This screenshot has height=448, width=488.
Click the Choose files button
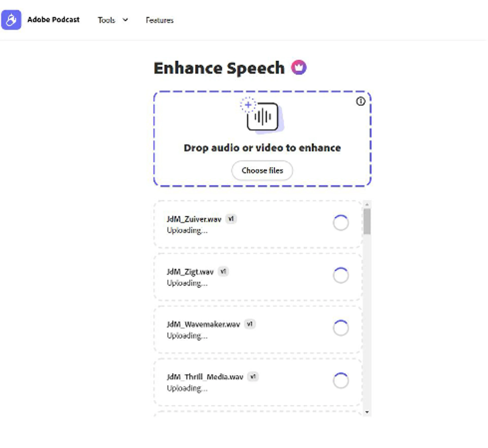pyautogui.click(x=262, y=171)
